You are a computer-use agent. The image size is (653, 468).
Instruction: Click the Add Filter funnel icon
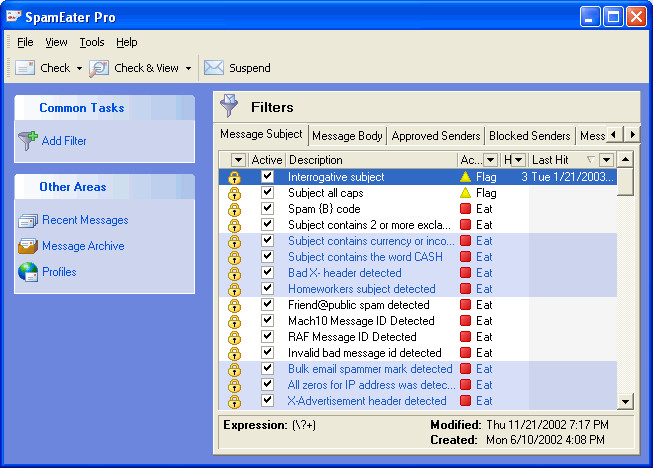[28, 141]
